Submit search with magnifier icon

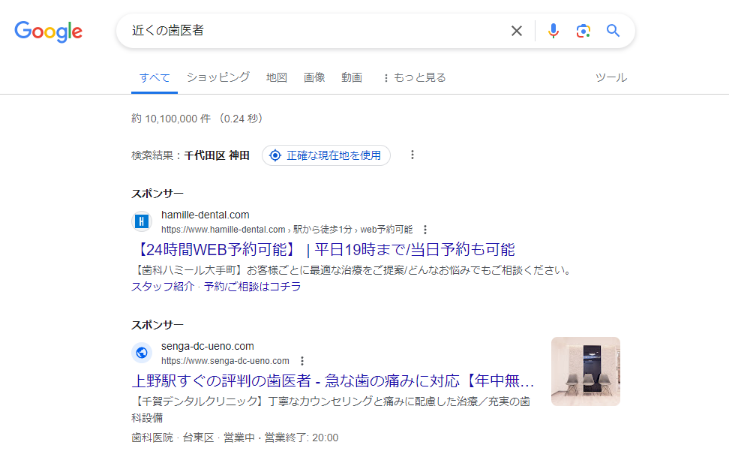613,31
